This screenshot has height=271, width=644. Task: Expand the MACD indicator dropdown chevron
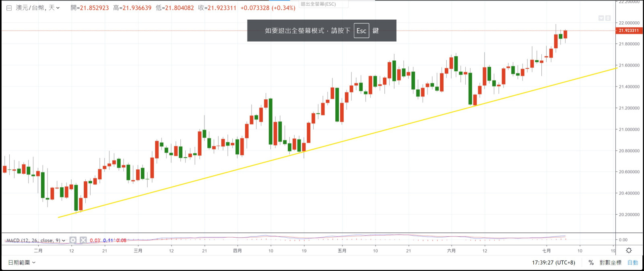64,240
